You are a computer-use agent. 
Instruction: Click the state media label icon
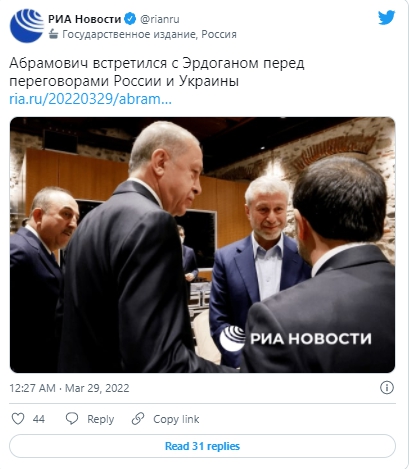[x=53, y=34]
